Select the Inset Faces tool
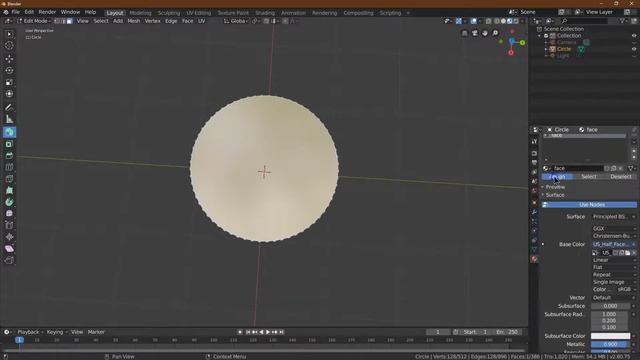This screenshot has height=360, width=640. [x=9, y=144]
